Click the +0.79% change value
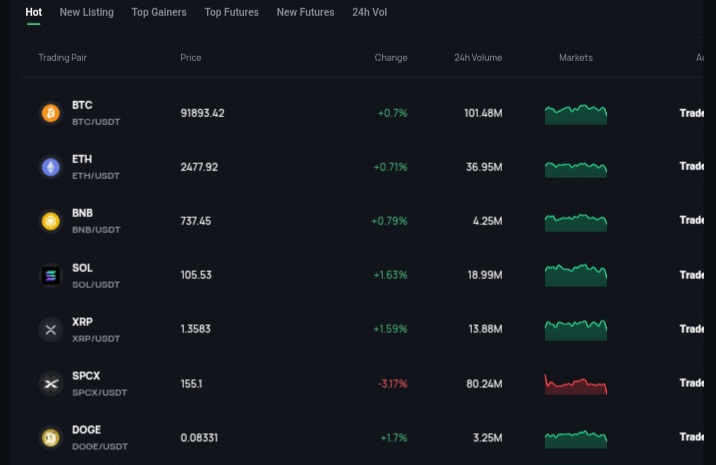Screen dimensions: 716x465 tap(390, 221)
